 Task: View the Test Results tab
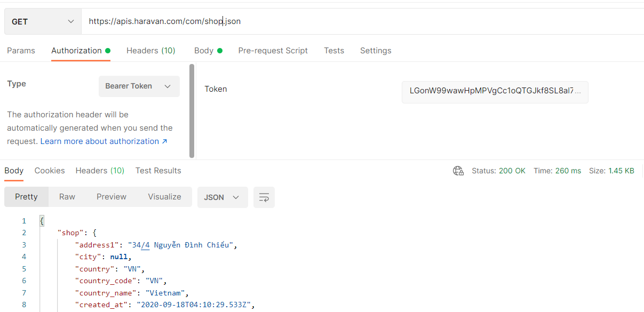point(158,171)
